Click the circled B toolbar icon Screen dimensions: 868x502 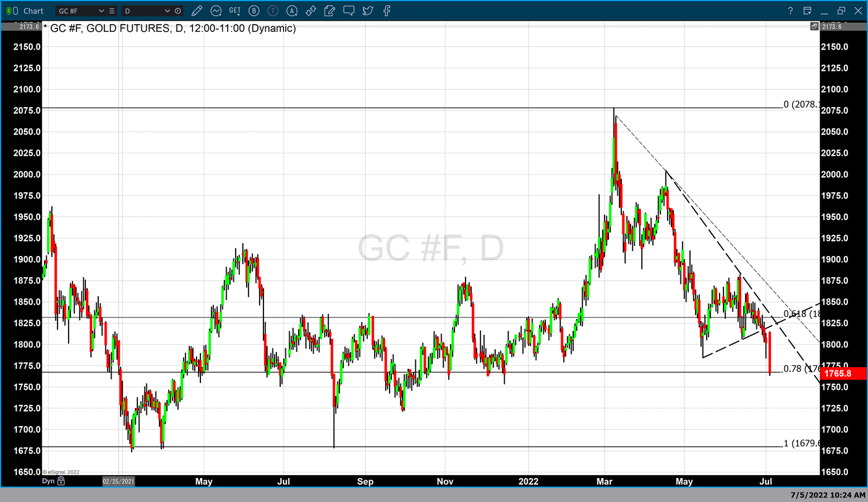254,11
